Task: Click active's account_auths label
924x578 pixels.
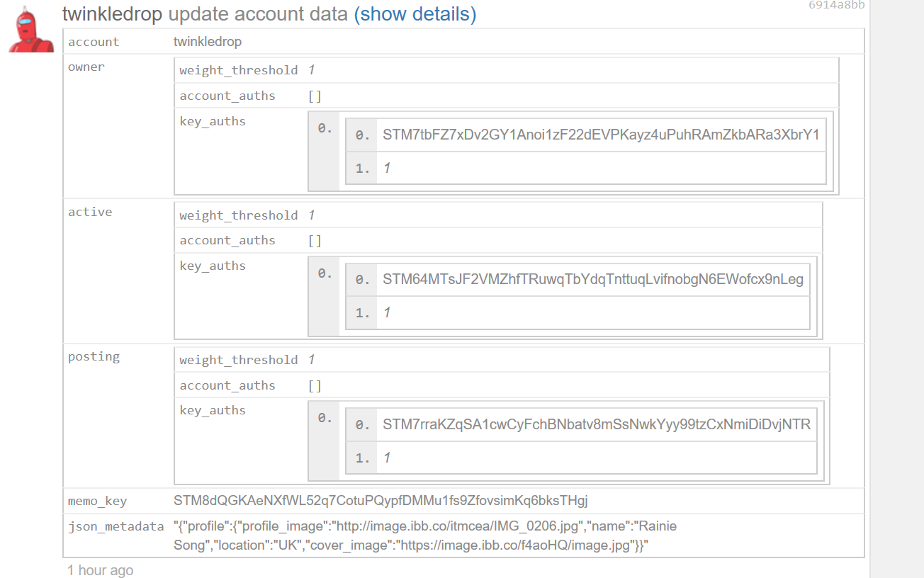Action: tap(227, 240)
